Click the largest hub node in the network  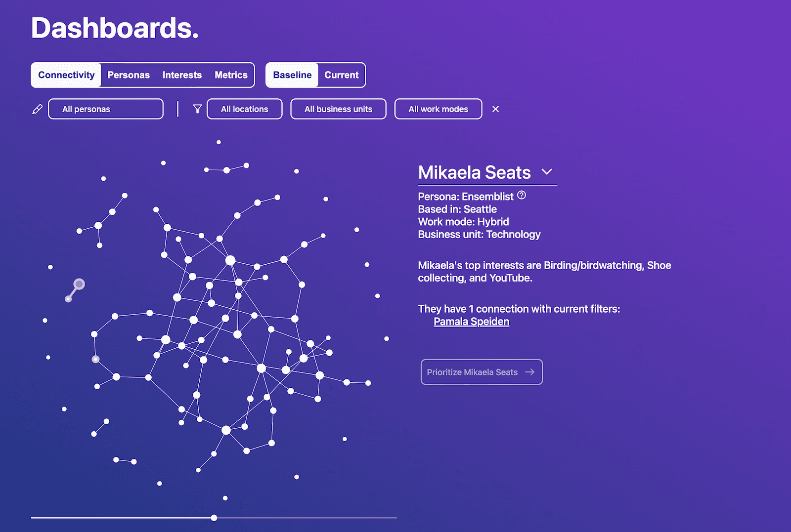229,259
